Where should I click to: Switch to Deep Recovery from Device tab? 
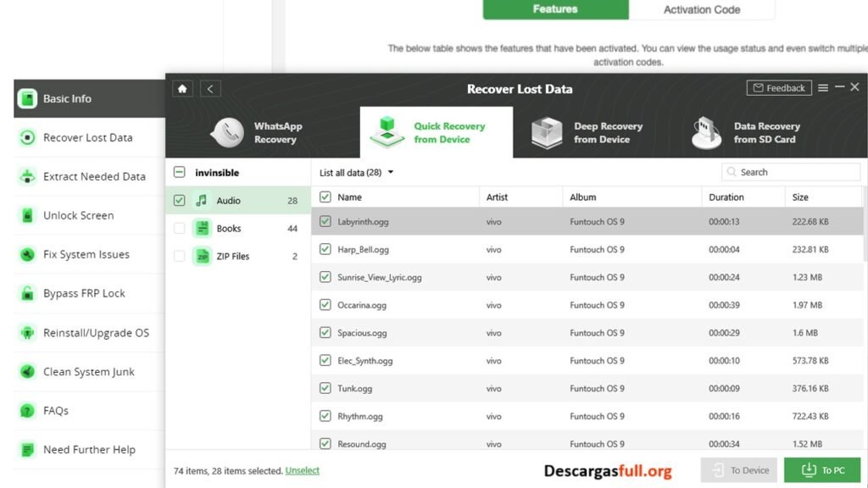tap(587, 133)
